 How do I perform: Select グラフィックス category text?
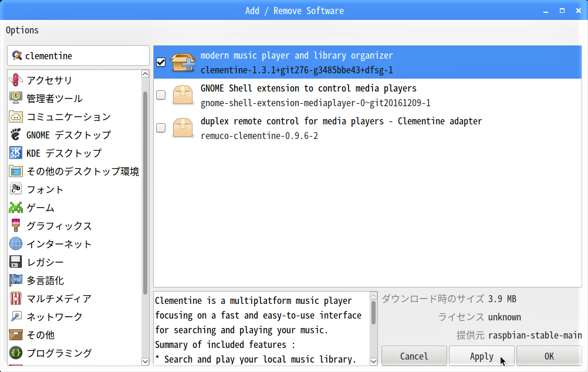(x=59, y=226)
